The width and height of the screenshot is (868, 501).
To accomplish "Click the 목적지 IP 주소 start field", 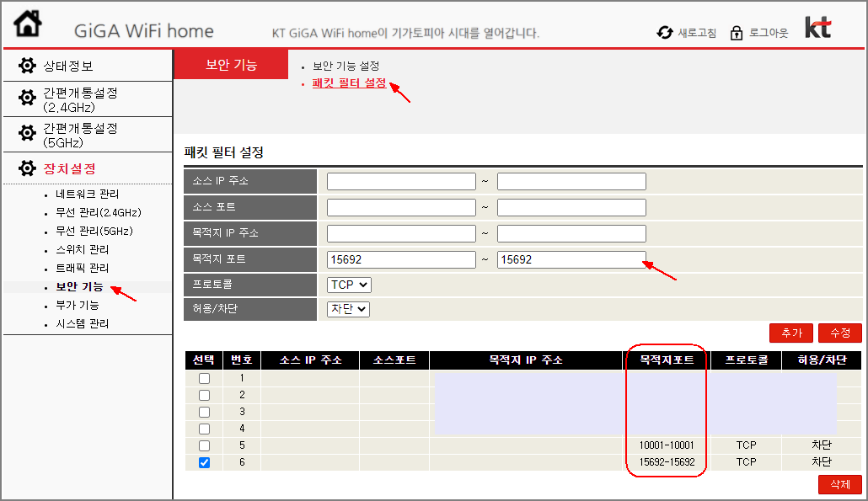I will click(x=401, y=233).
